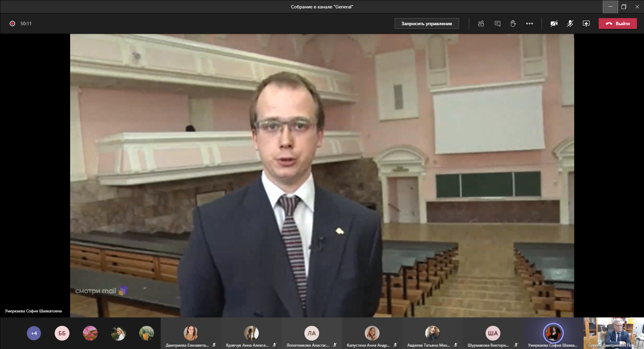Select the ЛА Лопатникова Анастасия tile
Screen dimensions: 644x349
(311, 334)
